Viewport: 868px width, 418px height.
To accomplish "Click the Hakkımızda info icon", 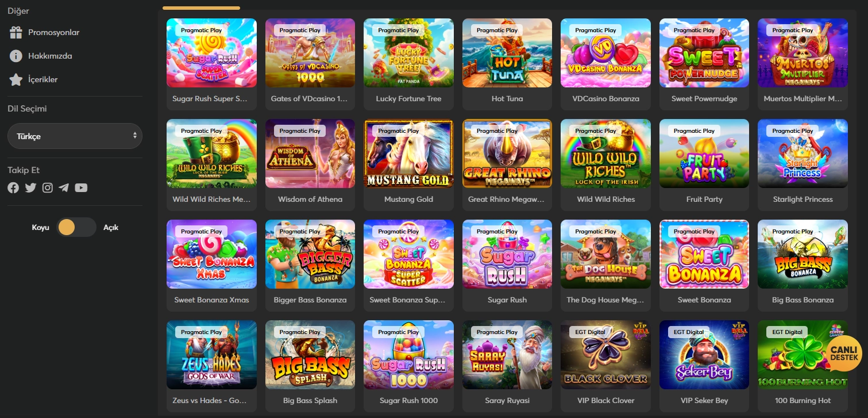I will 16,56.
